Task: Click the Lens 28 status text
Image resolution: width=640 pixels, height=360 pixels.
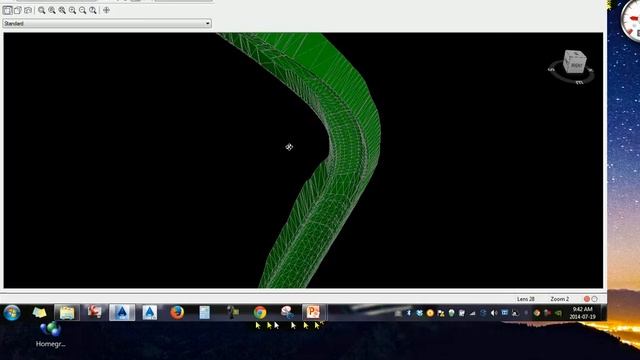Action: click(x=526, y=299)
